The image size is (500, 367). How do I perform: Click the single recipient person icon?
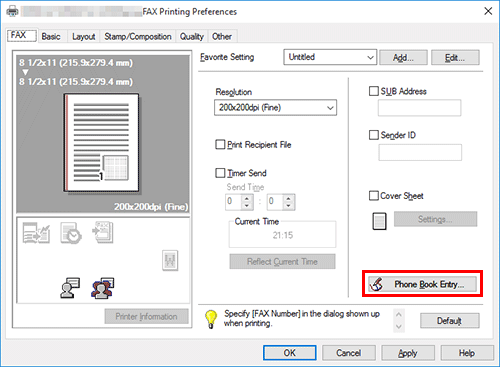coord(70,288)
